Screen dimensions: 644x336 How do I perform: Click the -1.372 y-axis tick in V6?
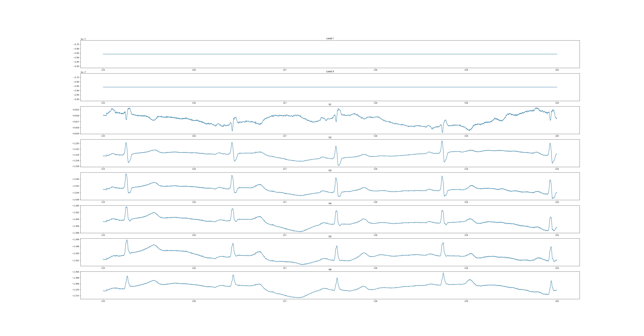(76, 296)
